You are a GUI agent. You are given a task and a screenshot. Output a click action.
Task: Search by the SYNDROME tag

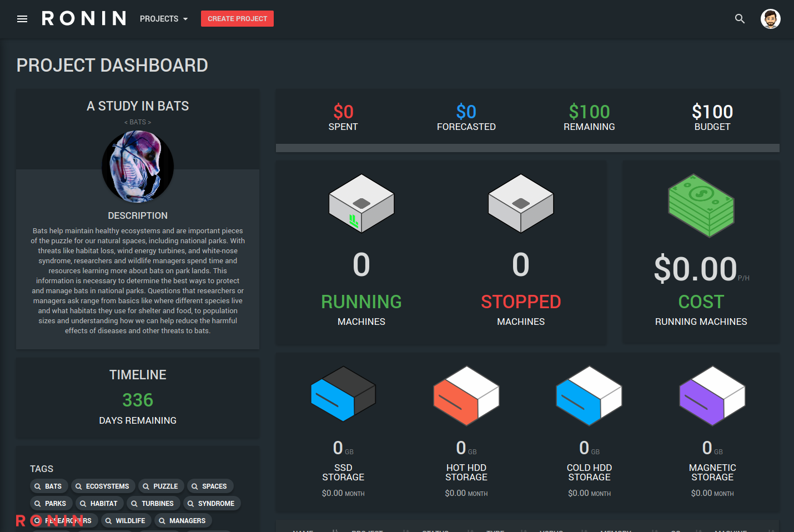click(x=212, y=504)
